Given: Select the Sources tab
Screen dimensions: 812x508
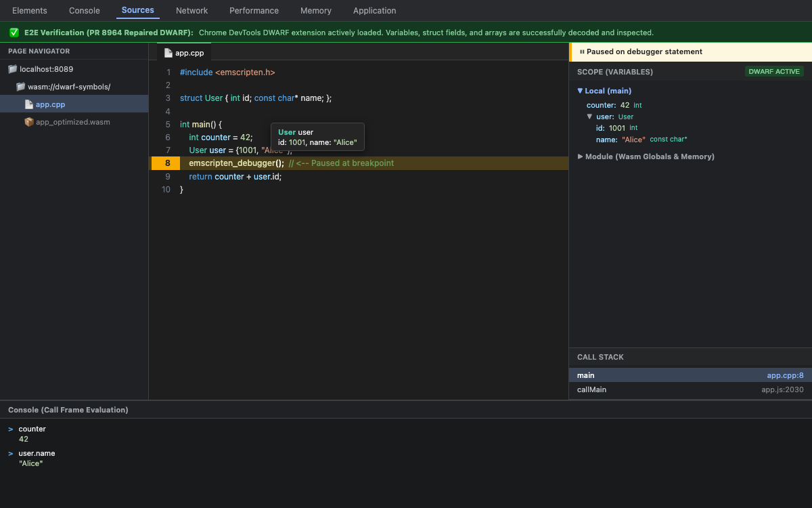Looking at the screenshot, I should tap(138, 10).
